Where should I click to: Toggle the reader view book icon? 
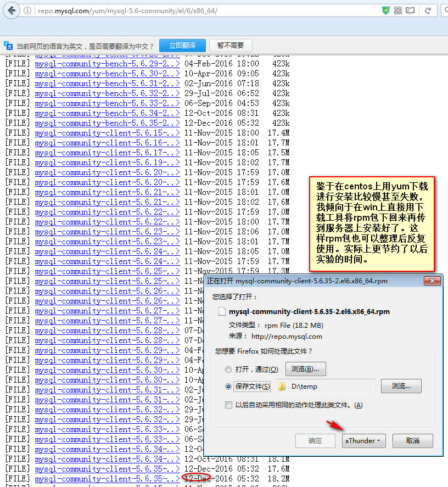click(410, 10)
